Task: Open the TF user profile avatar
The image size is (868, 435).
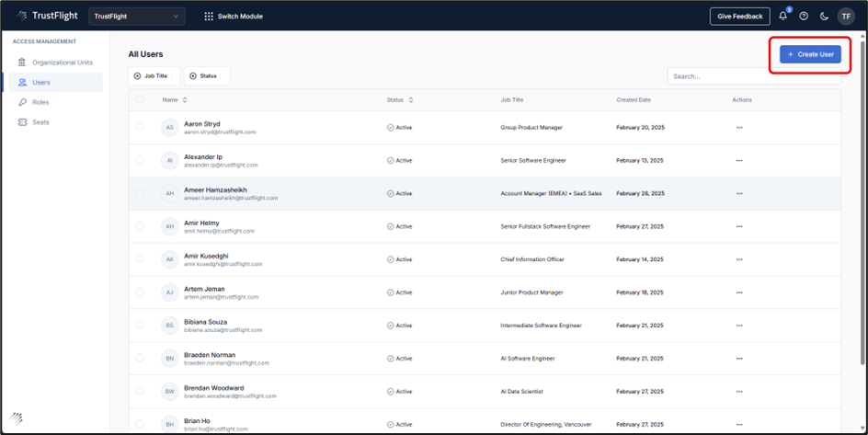Action: (846, 17)
